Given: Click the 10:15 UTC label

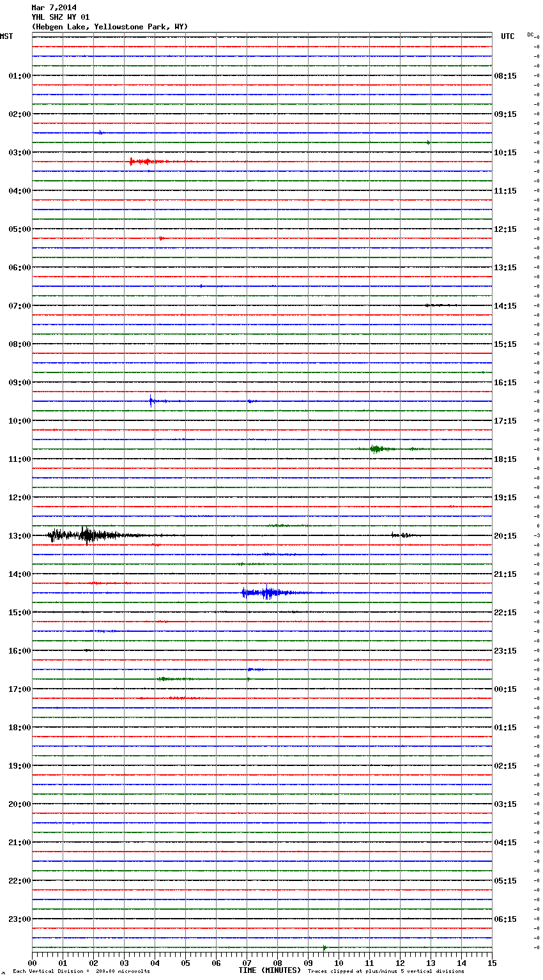Looking at the screenshot, I should point(505,153).
